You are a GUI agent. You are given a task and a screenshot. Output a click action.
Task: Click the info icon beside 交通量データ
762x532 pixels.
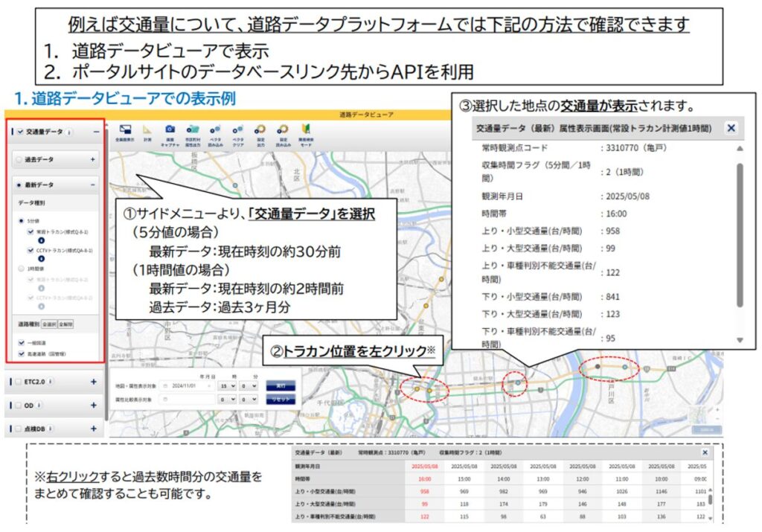point(69,132)
